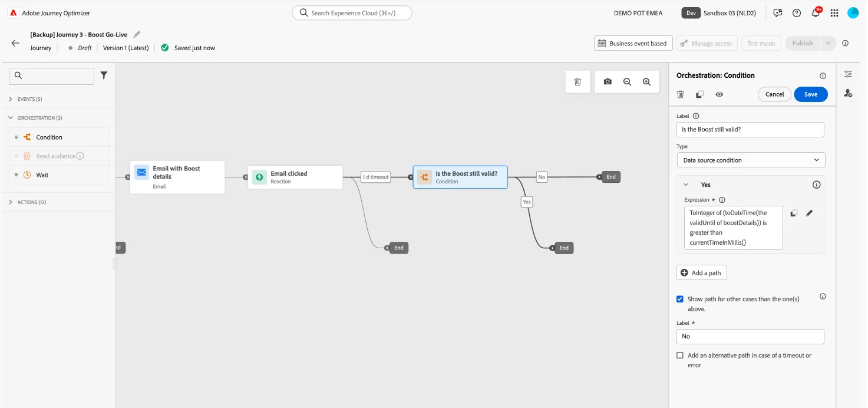Zoom in on the journey canvas
Image resolution: width=868 pixels, height=408 pixels.
pos(646,82)
